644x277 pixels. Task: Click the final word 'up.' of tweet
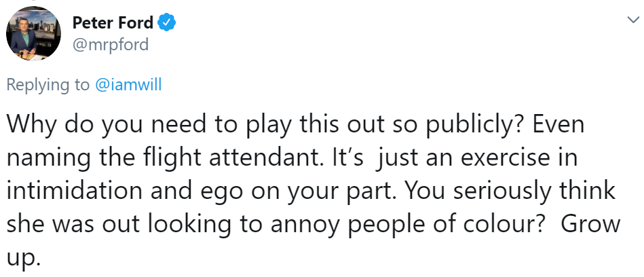(23, 258)
